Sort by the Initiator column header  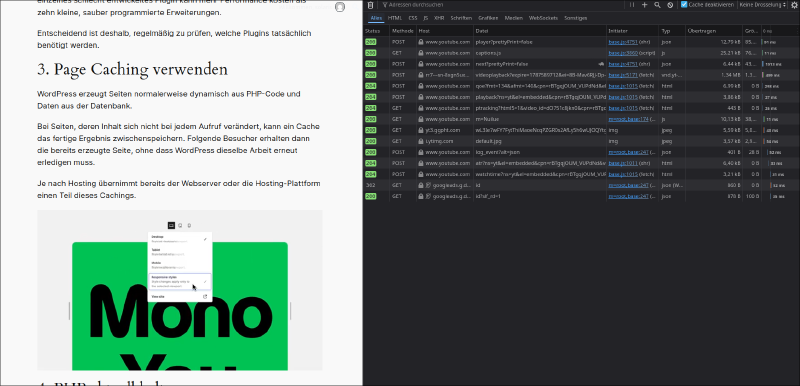tap(633, 31)
